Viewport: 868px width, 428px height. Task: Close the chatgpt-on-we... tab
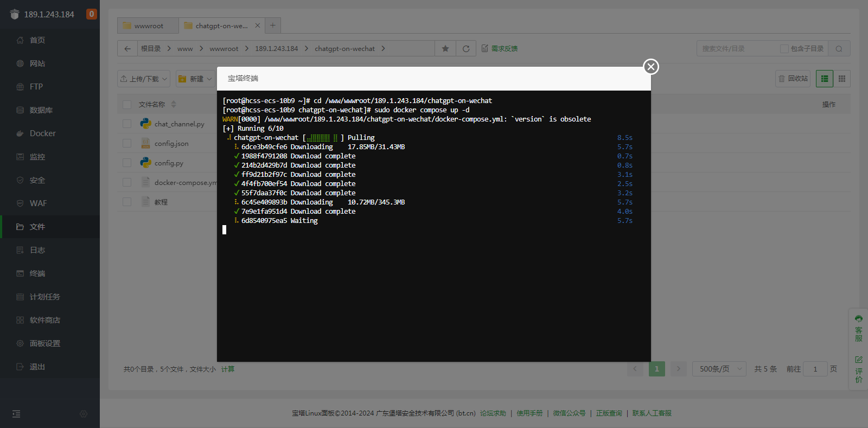pyautogui.click(x=258, y=25)
